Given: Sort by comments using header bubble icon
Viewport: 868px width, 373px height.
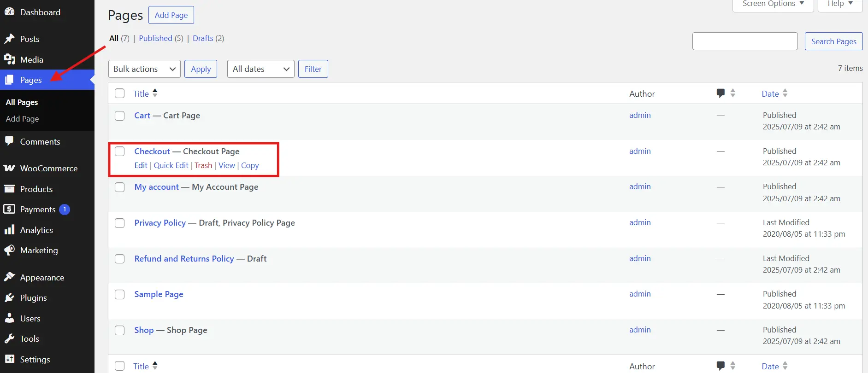Looking at the screenshot, I should [721, 93].
